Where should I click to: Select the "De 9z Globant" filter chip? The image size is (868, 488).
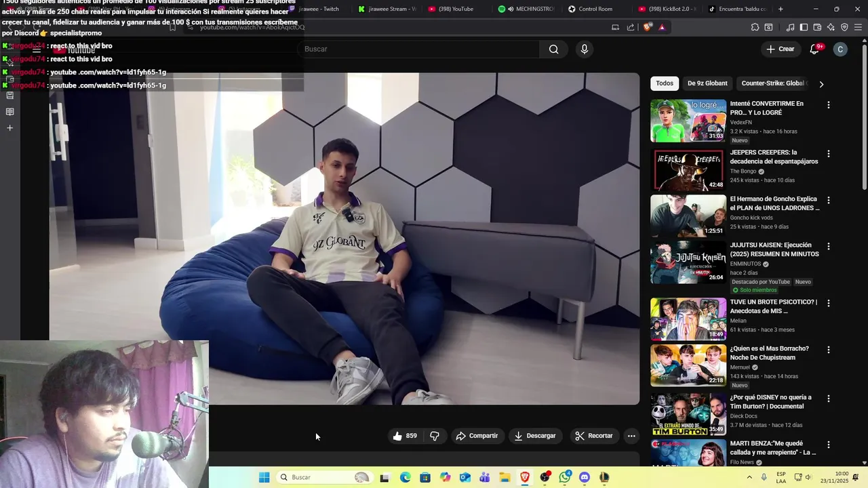(707, 83)
